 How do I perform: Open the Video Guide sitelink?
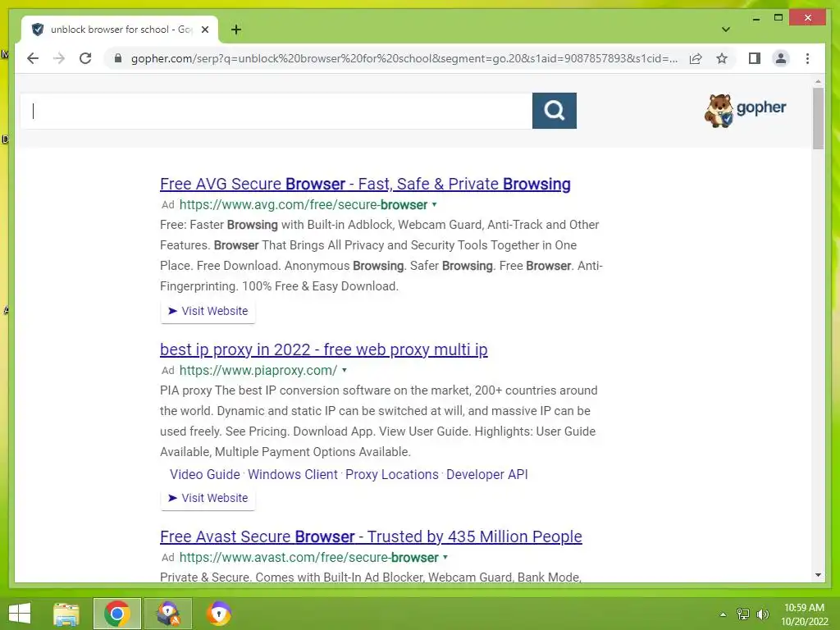[x=204, y=475]
